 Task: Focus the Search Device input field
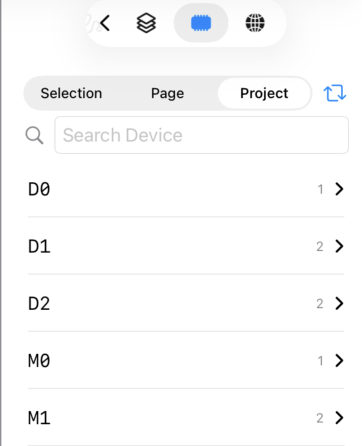tap(202, 135)
